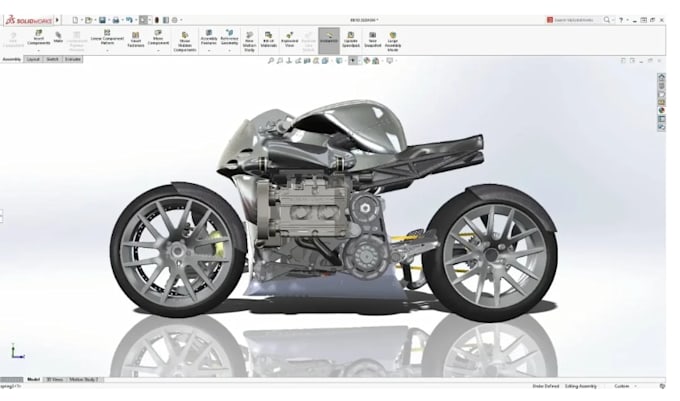
Task: Expand Move Component dropdown arrow
Action: pos(158,50)
